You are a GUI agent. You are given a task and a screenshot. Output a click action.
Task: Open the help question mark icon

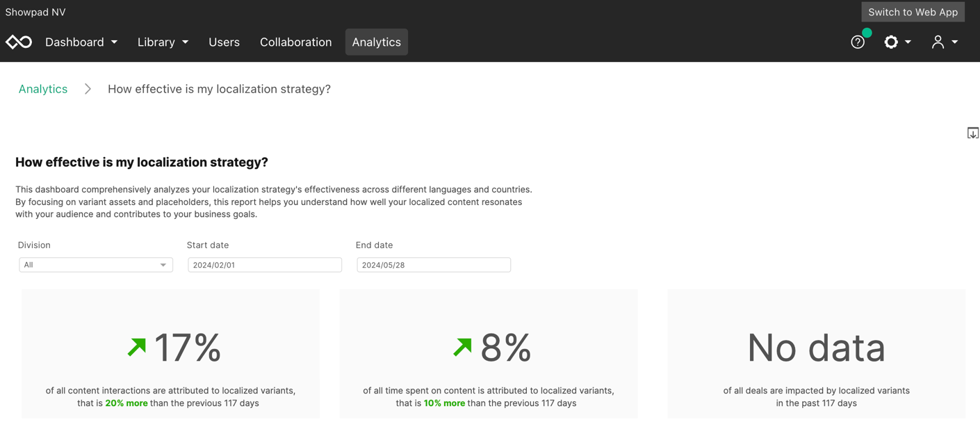click(x=858, y=42)
